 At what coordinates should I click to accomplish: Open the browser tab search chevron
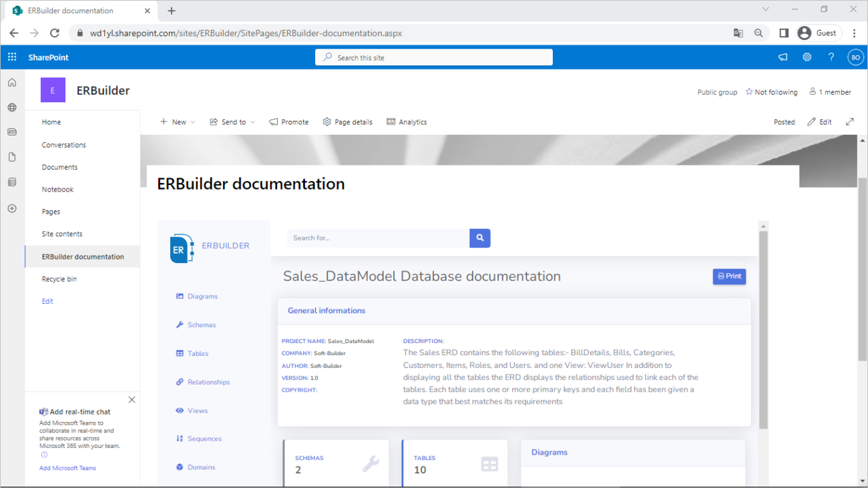[x=765, y=9]
